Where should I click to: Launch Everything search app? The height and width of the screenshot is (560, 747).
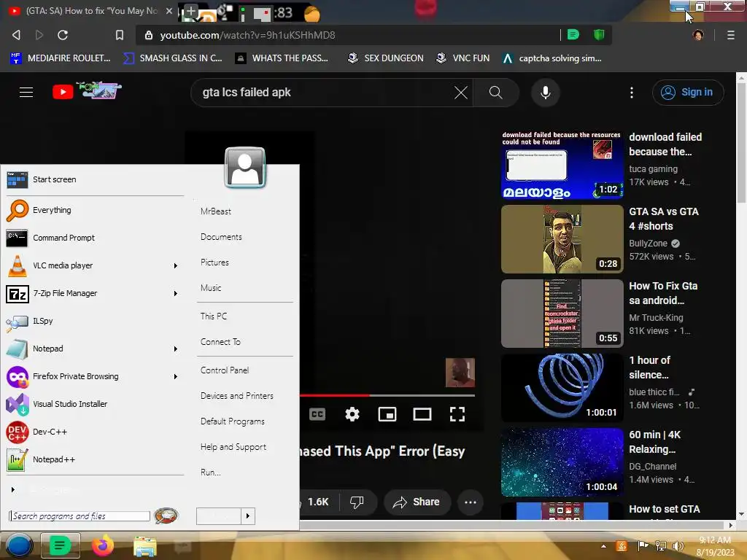(94, 210)
